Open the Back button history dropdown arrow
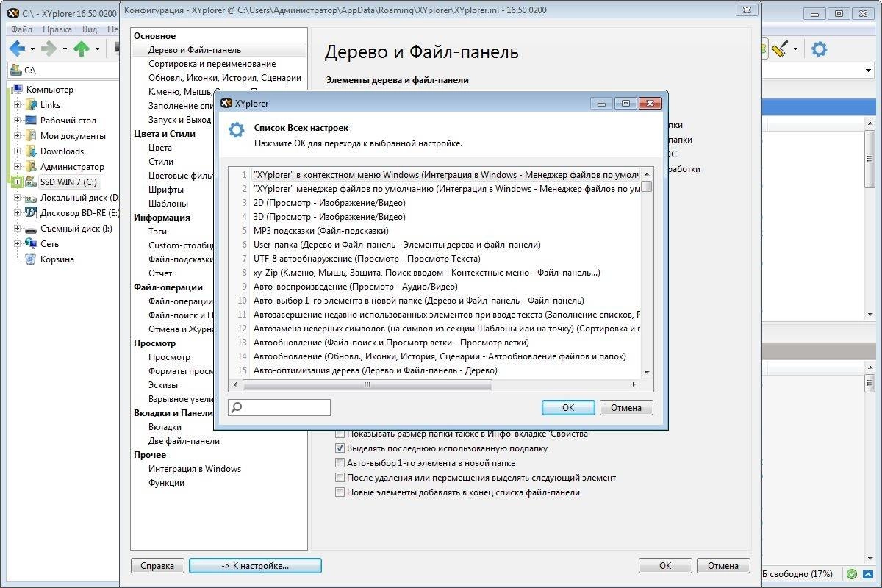The image size is (882, 588). click(32, 49)
